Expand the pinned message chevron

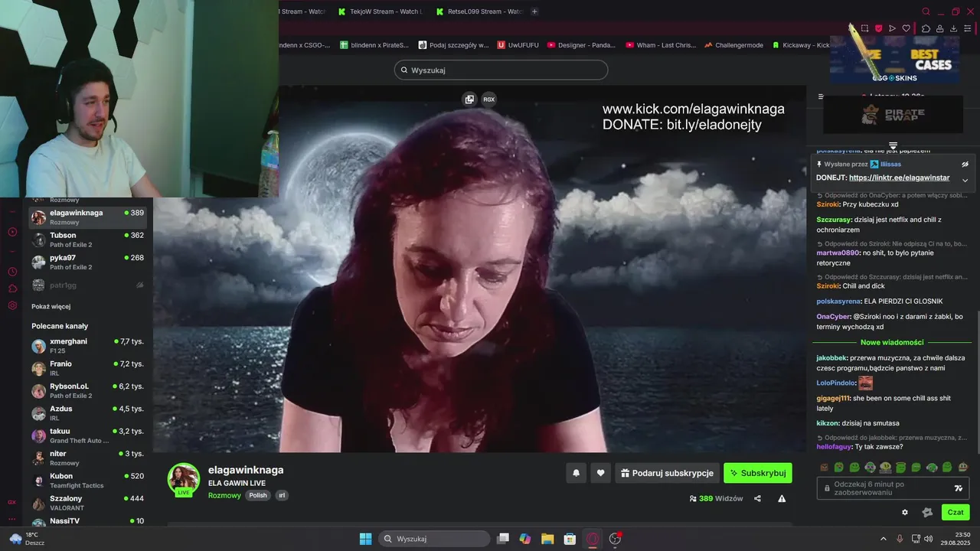click(965, 181)
